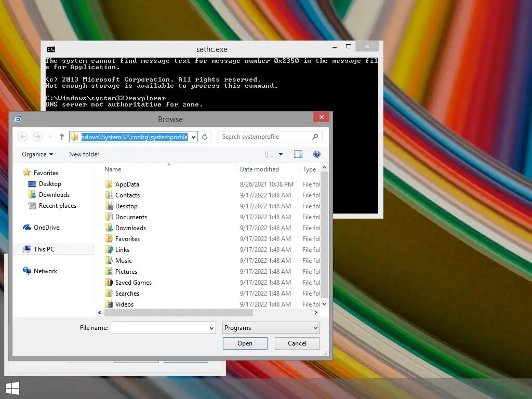
Task: Open the Organize menu
Action: click(37, 154)
